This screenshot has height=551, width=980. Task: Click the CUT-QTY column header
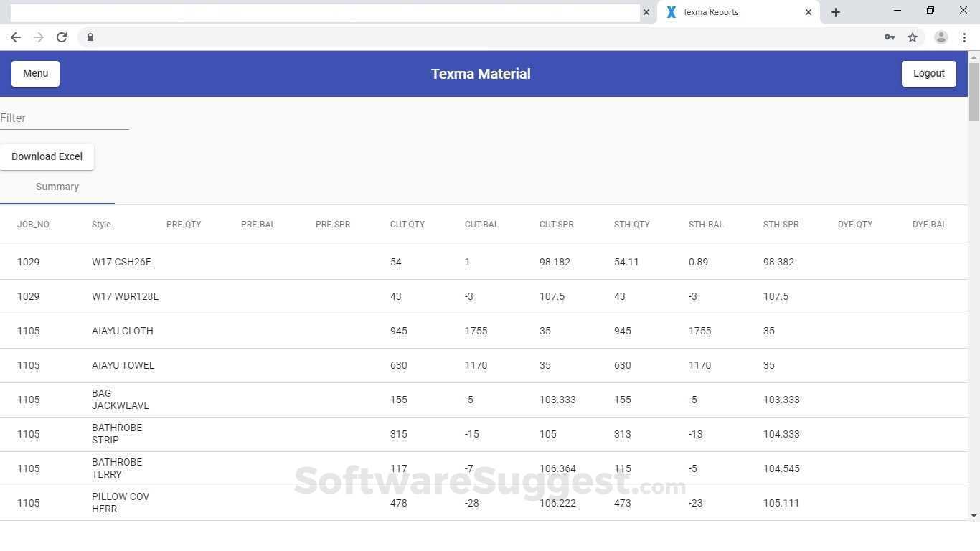407,224
